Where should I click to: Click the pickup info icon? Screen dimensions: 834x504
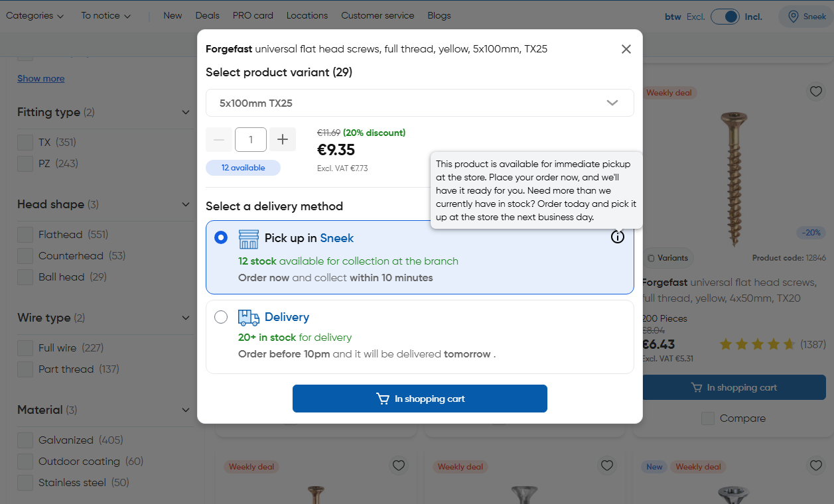click(617, 237)
